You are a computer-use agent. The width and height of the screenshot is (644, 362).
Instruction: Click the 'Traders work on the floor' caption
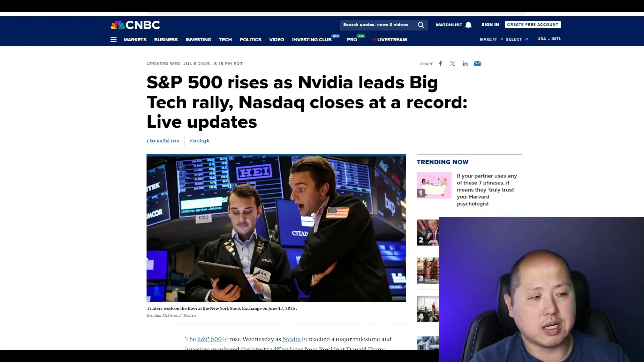click(221, 308)
